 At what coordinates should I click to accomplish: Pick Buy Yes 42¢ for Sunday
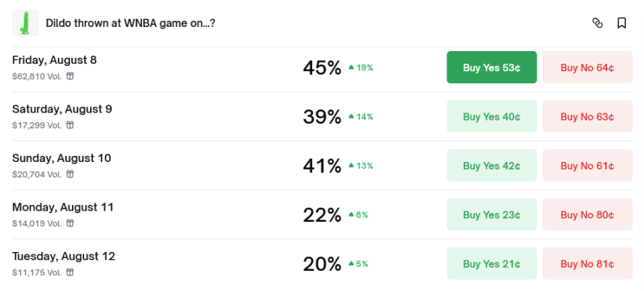[492, 166]
